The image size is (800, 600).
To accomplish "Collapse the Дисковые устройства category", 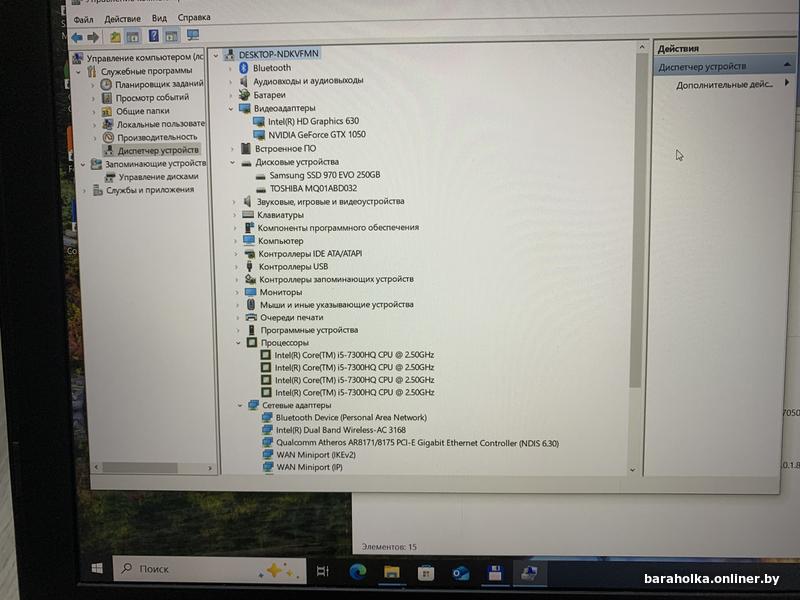I will (x=232, y=162).
